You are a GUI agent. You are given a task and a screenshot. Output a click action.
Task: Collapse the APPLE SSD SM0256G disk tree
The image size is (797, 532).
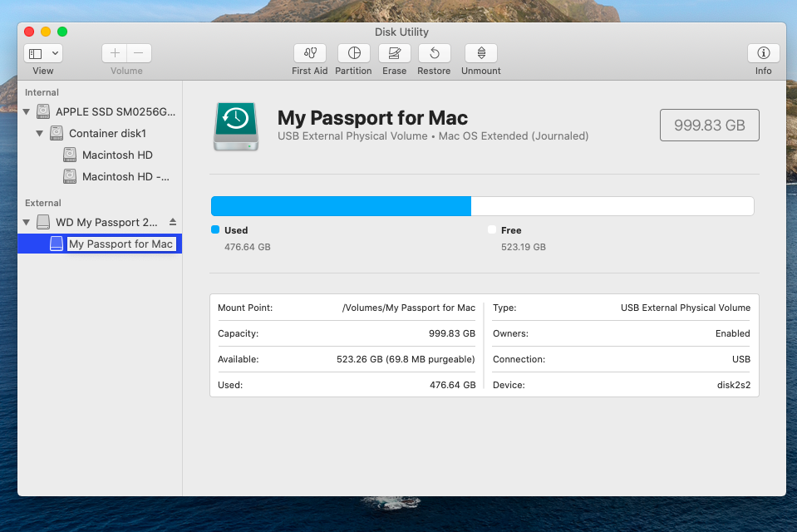coord(27,111)
